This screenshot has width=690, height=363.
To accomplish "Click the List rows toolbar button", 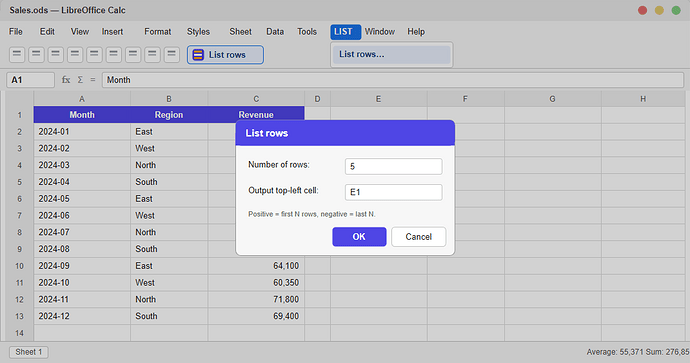I will point(225,55).
